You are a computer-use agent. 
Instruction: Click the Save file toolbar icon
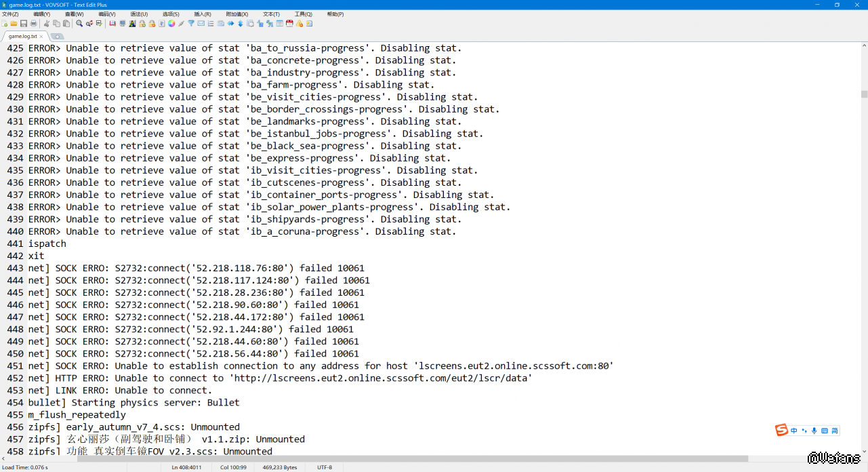pyautogui.click(x=24, y=24)
